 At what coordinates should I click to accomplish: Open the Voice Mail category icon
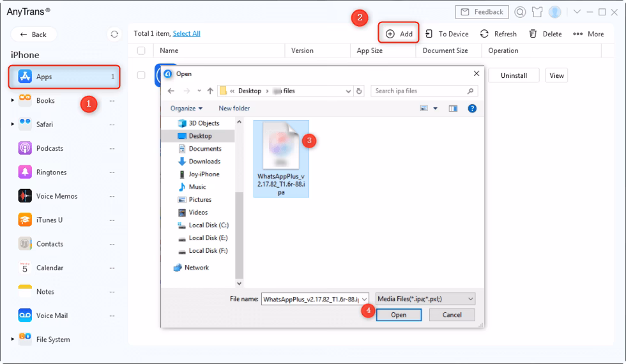25,315
